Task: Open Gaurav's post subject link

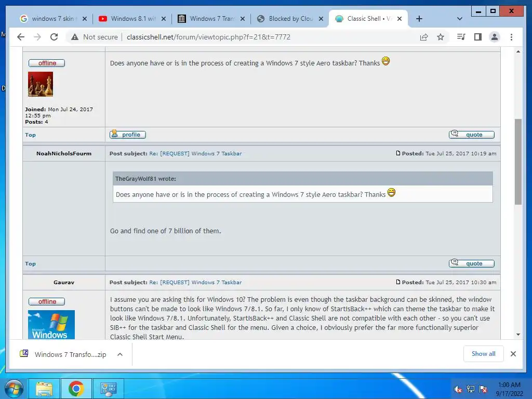Action: (x=195, y=282)
